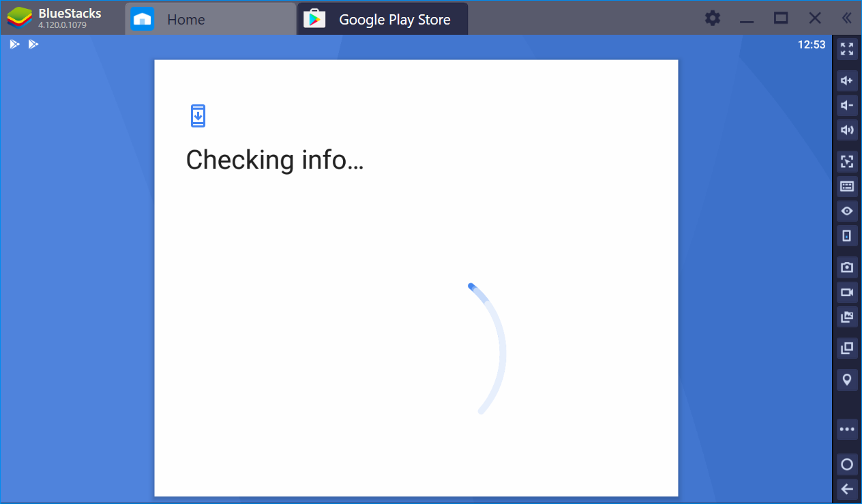Increase volume using the sidebar button
The height and width of the screenshot is (504, 862).
click(847, 80)
